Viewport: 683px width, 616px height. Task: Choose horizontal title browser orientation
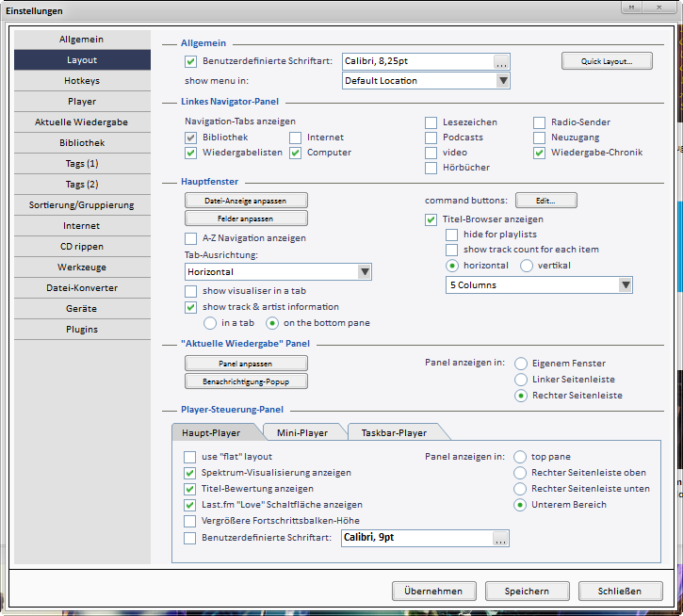point(452,266)
